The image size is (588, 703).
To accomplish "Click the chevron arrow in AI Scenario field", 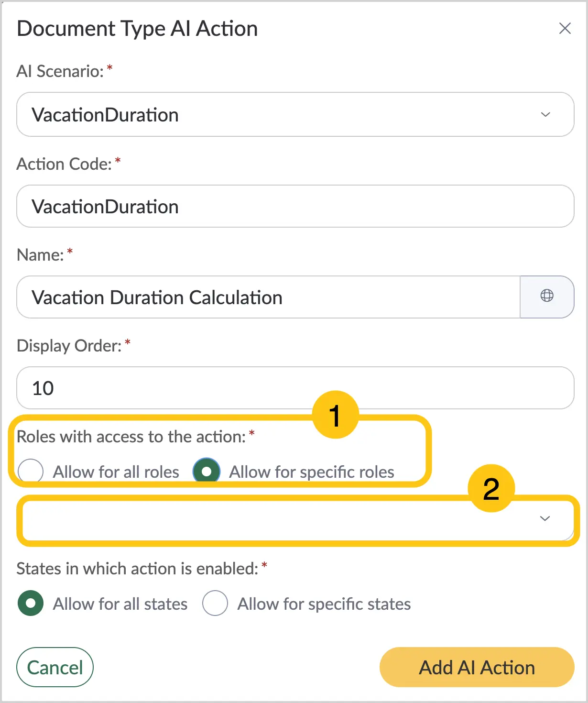I will coord(545,115).
